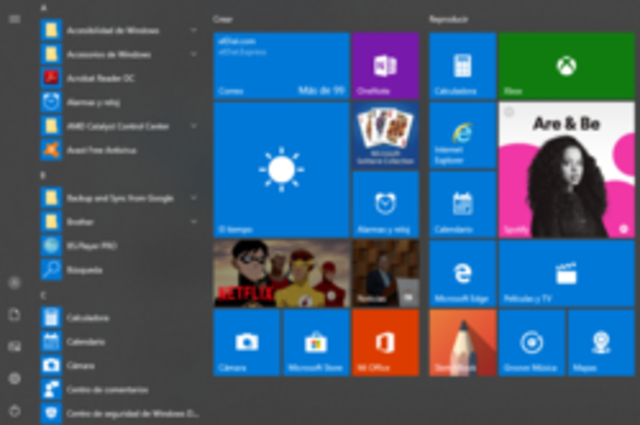Expand Backup and Sync from Google chevron
The width and height of the screenshot is (640, 425).
click(194, 198)
